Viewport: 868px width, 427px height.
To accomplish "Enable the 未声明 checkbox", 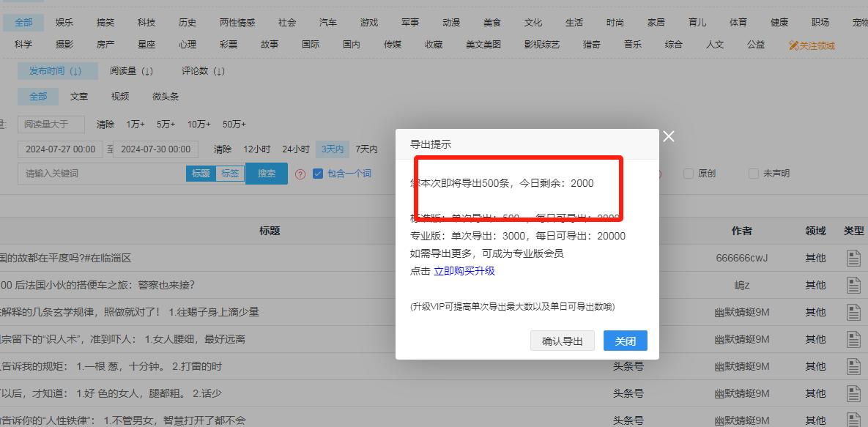I will 753,173.
